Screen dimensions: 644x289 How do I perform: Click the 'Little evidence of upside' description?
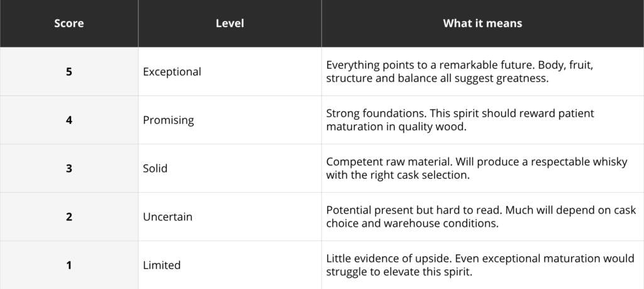[x=480, y=265]
